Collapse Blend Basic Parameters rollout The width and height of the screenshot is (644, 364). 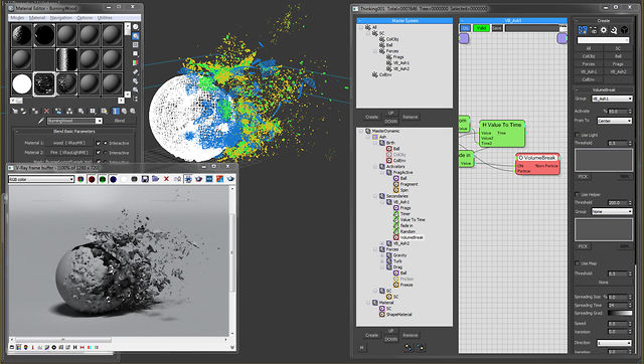tap(17, 131)
